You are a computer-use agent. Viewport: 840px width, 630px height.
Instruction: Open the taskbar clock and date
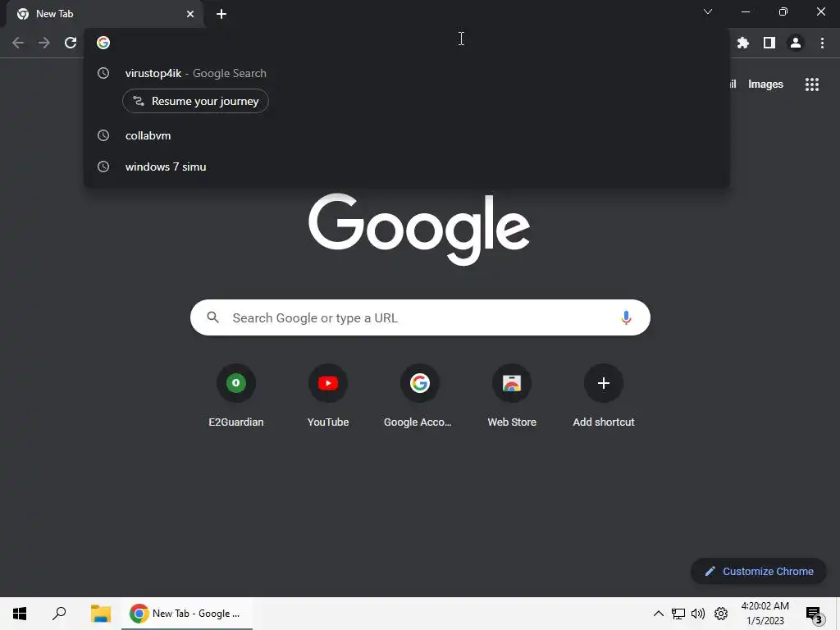765,614
